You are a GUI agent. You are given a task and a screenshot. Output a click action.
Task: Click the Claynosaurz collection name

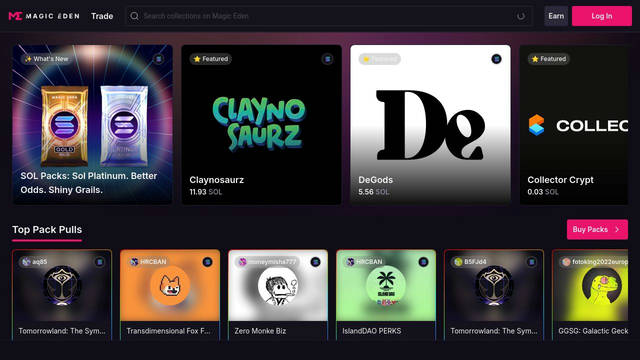216,180
